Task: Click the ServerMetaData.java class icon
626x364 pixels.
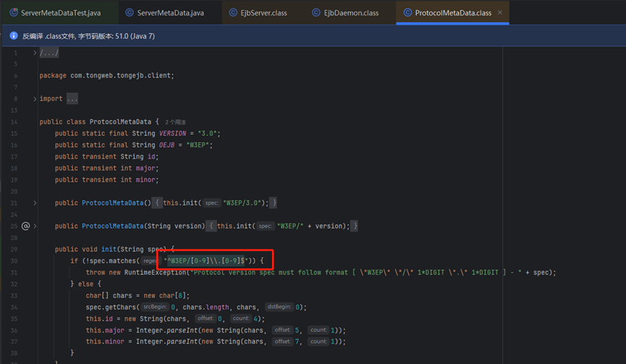Action: click(130, 13)
